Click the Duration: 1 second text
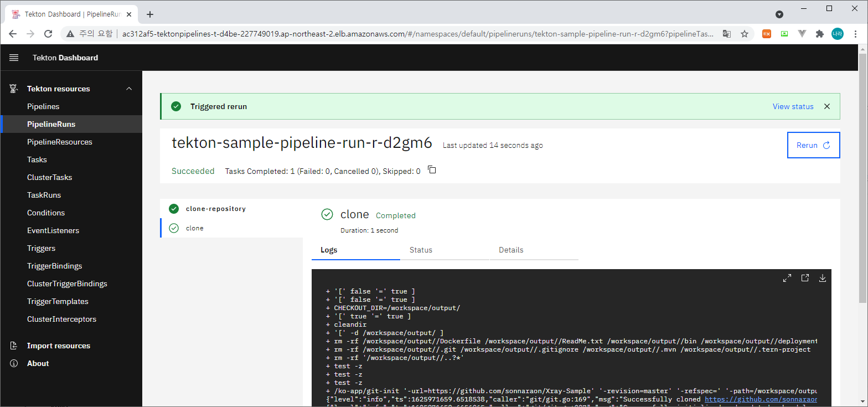This screenshot has height=407, width=868. [369, 230]
